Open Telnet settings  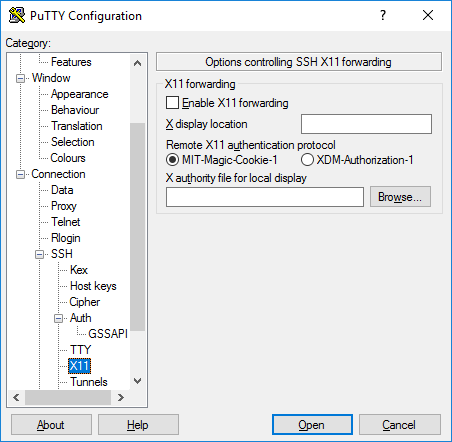tap(66, 222)
